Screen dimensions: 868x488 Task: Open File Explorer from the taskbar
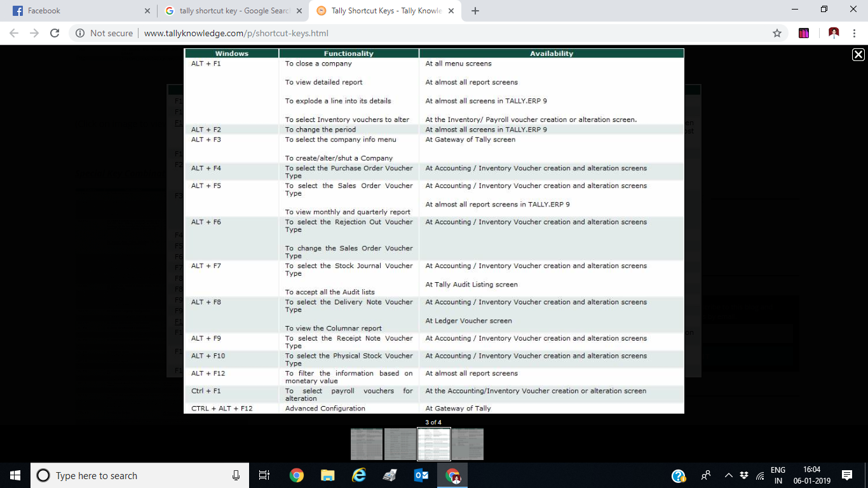327,475
